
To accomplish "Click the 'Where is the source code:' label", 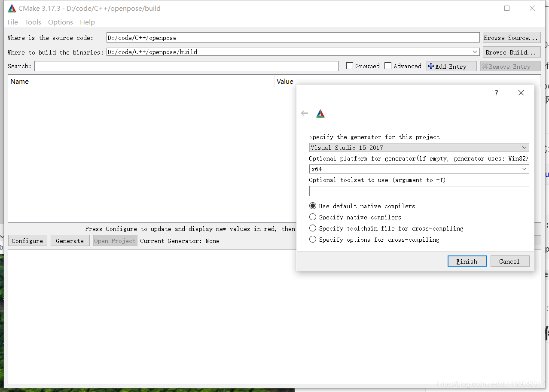I will click(x=50, y=38).
